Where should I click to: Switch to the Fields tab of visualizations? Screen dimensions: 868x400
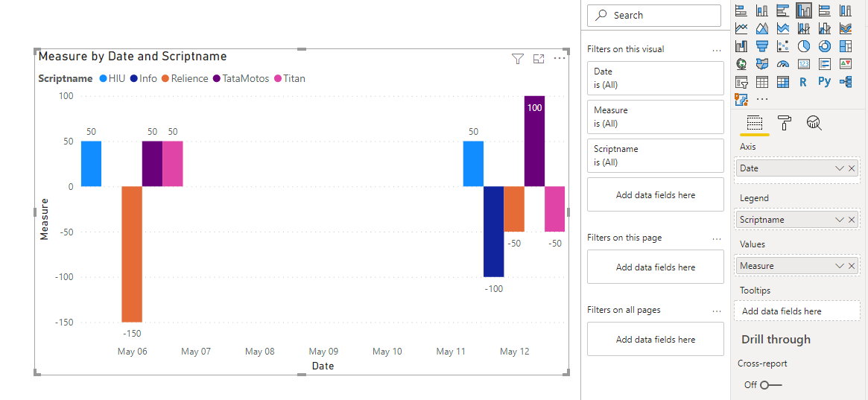755,123
